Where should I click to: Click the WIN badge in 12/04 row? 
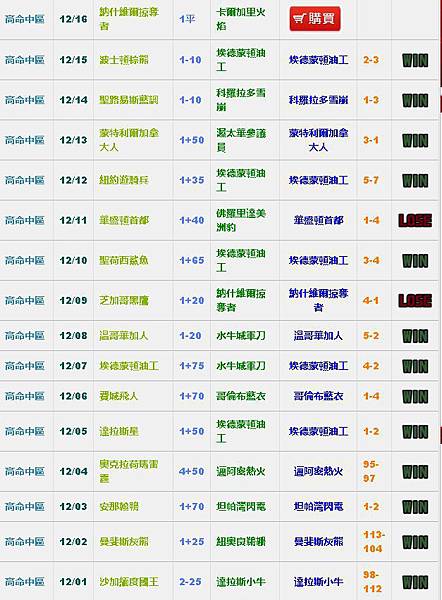point(415,472)
